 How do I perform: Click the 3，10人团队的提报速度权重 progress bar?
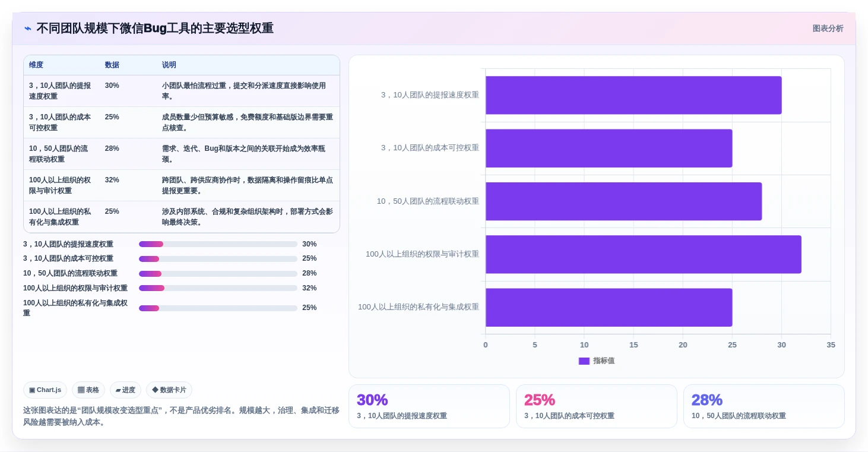tap(218, 244)
